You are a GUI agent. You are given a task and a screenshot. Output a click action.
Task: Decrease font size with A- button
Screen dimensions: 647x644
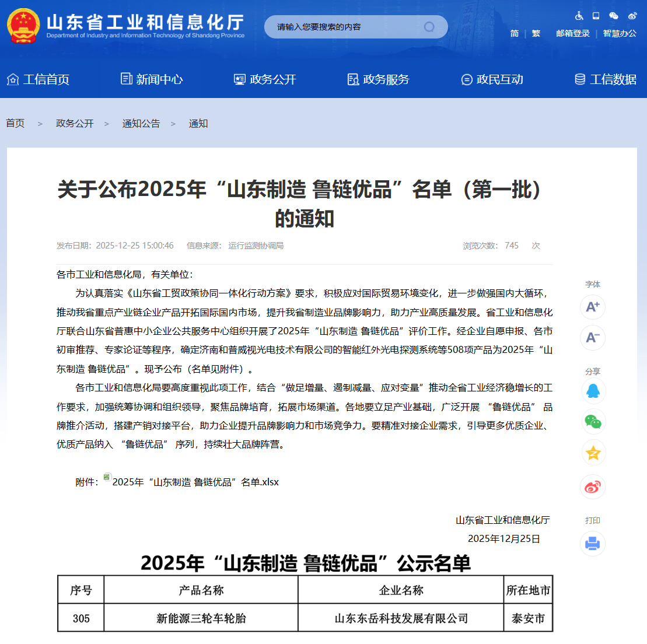click(x=592, y=338)
